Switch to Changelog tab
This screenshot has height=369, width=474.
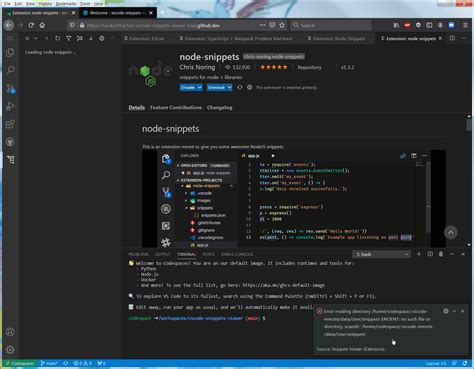pos(219,107)
